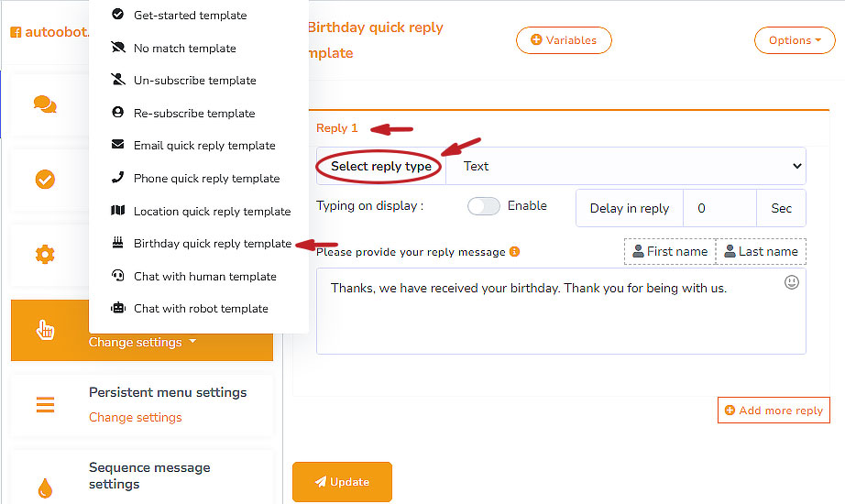Click the info icon beside reply message label
This screenshot has width=845, height=504.
point(515,252)
